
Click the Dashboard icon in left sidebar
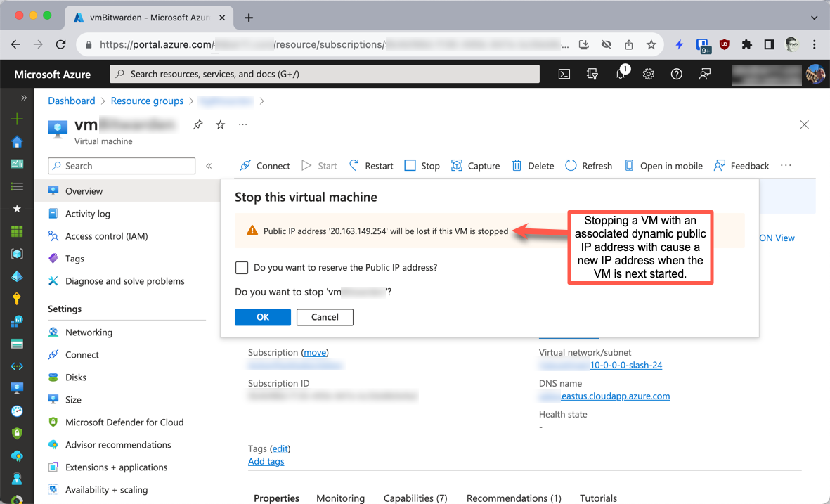[15, 164]
